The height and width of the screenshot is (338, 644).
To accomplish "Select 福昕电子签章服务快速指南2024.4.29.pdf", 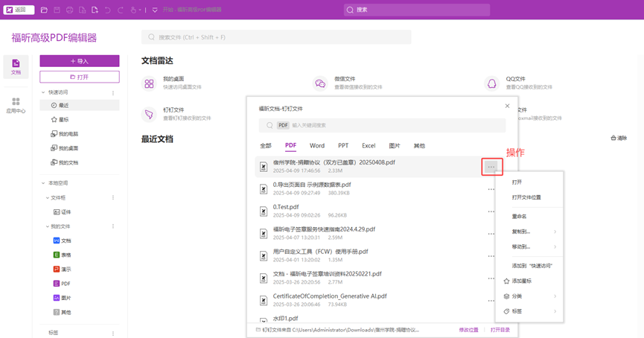I will click(376, 233).
